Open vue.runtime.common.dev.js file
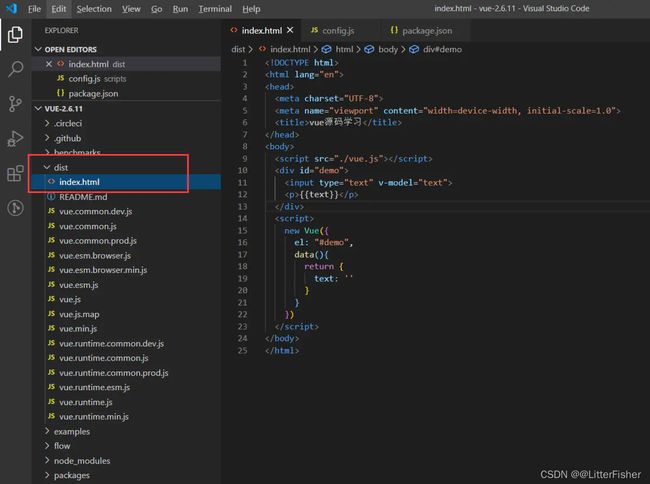650x484 pixels. (111, 344)
